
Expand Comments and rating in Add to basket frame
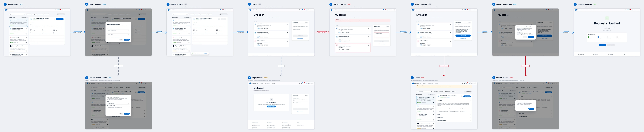tap(47, 43)
